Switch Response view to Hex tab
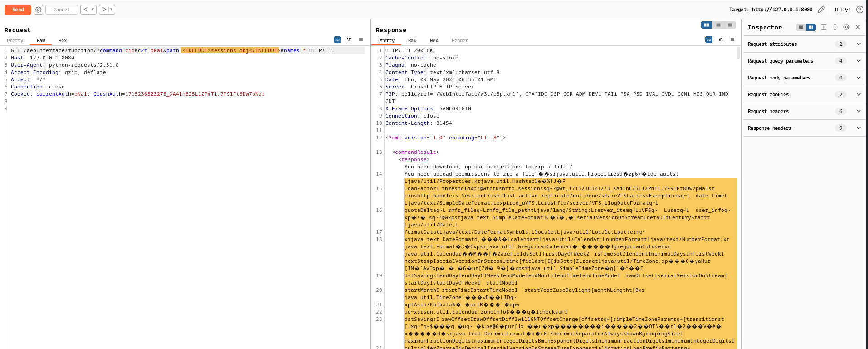868x349 pixels. point(434,40)
